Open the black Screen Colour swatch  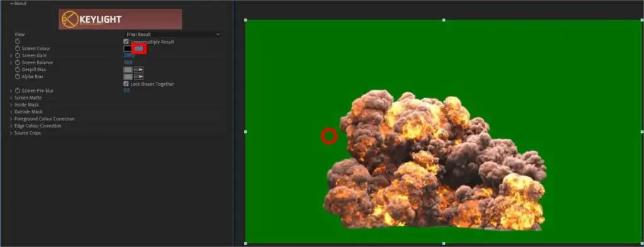click(128, 49)
